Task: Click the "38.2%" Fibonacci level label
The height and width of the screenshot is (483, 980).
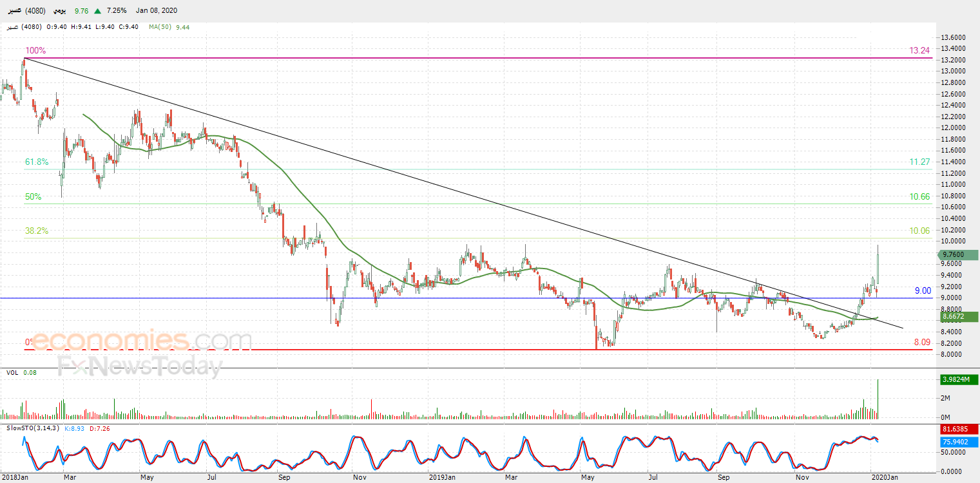Action: [x=37, y=231]
